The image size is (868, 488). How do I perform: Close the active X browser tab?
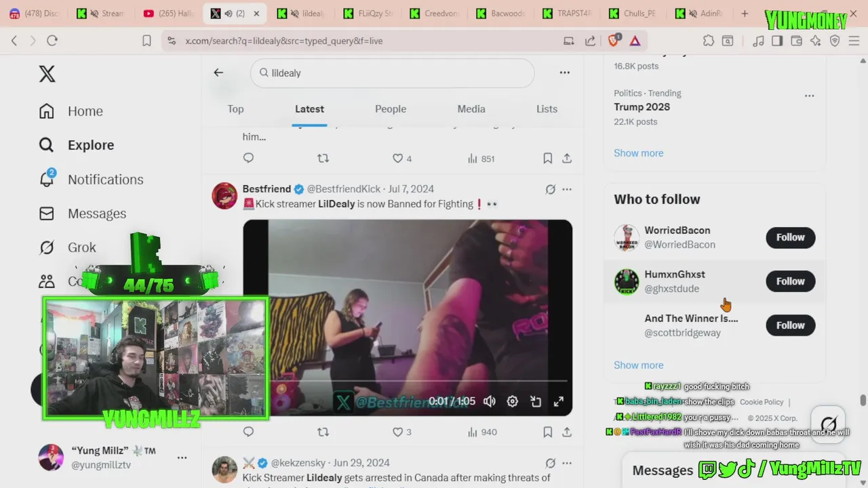pos(256,14)
